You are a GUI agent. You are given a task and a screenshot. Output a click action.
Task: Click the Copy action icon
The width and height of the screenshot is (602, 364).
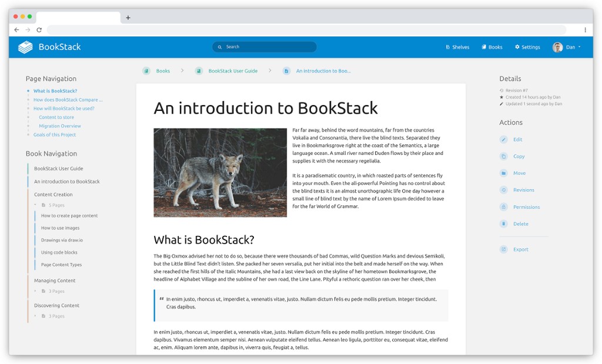coord(503,157)
